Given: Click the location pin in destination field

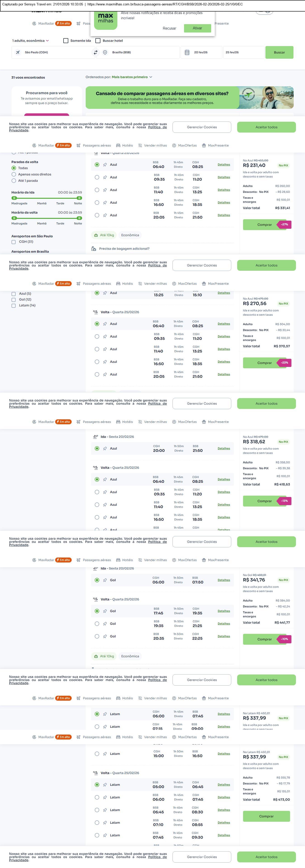Looking at the screenshot, I should tap(105, 52).
